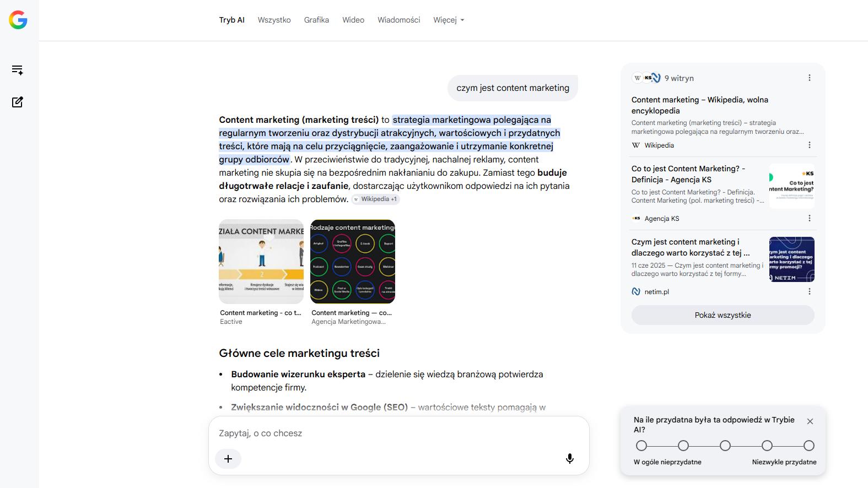The height and width of the screenshot is (488, 868).
Task: Click the 'czym jest content marketing' query bubble
Action: point(513,88)
